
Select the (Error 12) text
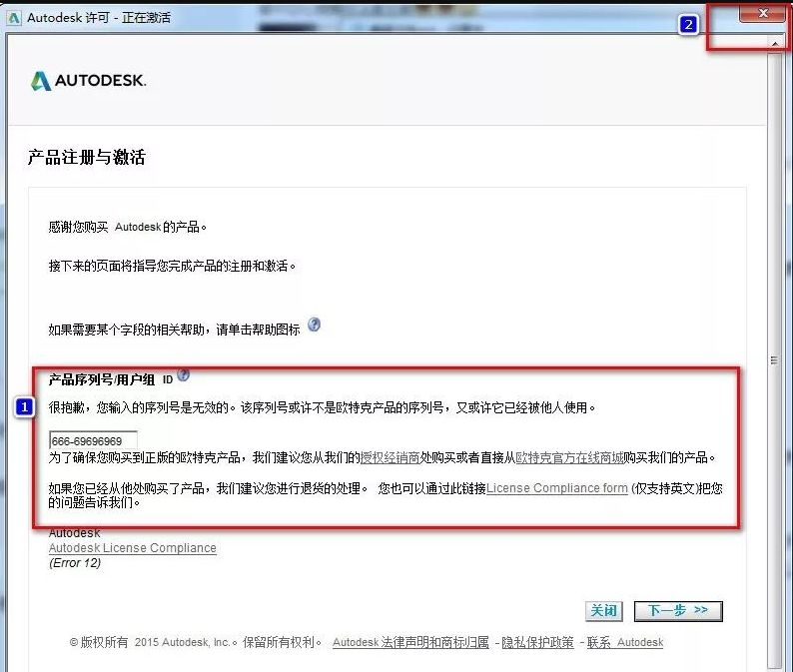click(75, 563)
